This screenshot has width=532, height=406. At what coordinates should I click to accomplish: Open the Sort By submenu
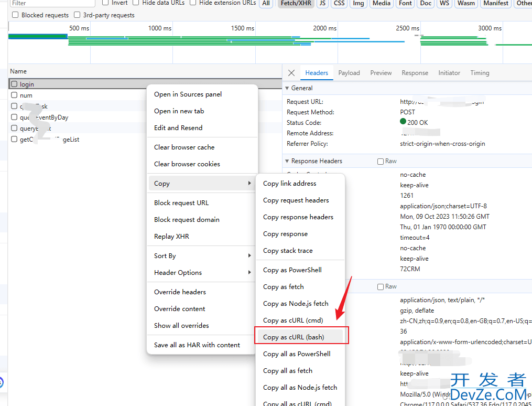pos(202,255)
